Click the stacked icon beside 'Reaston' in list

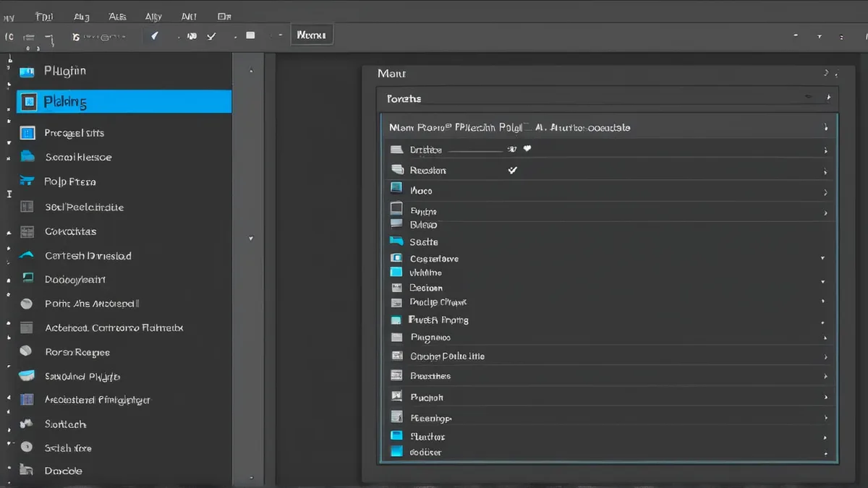point(396,170)
